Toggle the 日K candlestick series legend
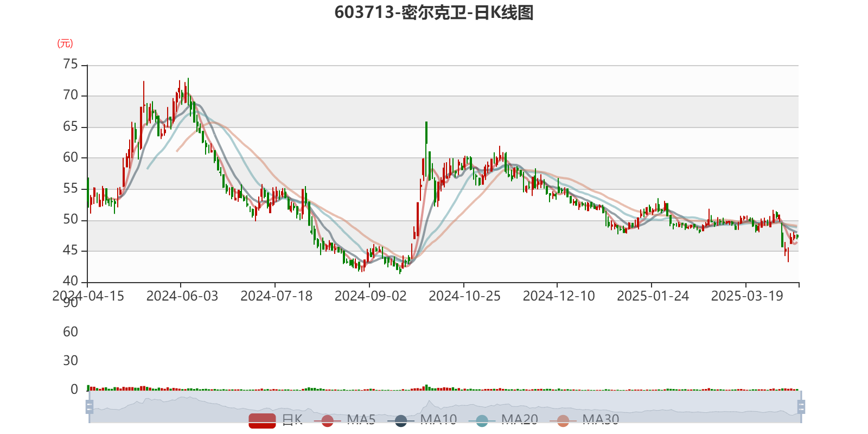 coord(275,420)
